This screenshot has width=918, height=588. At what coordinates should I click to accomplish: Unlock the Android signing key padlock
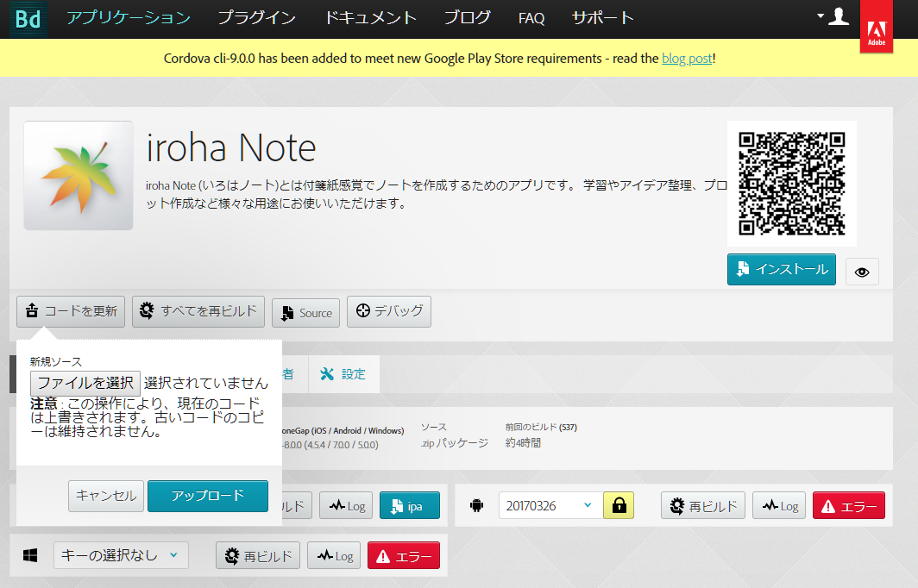click(618, 506)
